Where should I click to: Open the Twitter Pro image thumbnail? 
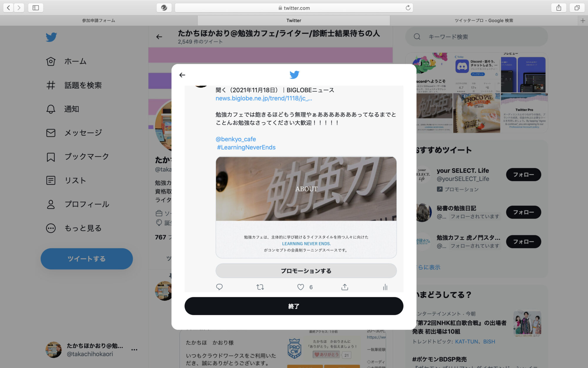(x=524, y=113)
